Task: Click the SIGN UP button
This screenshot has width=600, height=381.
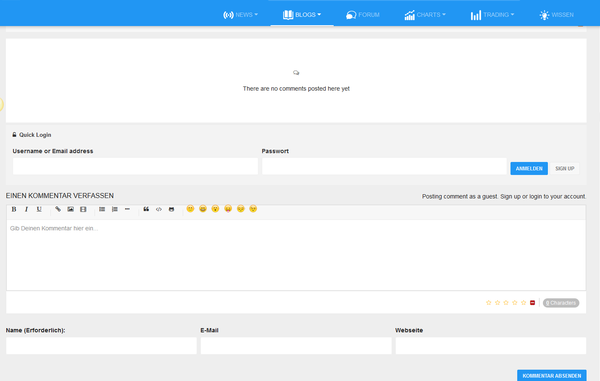Action: point(565,168)
